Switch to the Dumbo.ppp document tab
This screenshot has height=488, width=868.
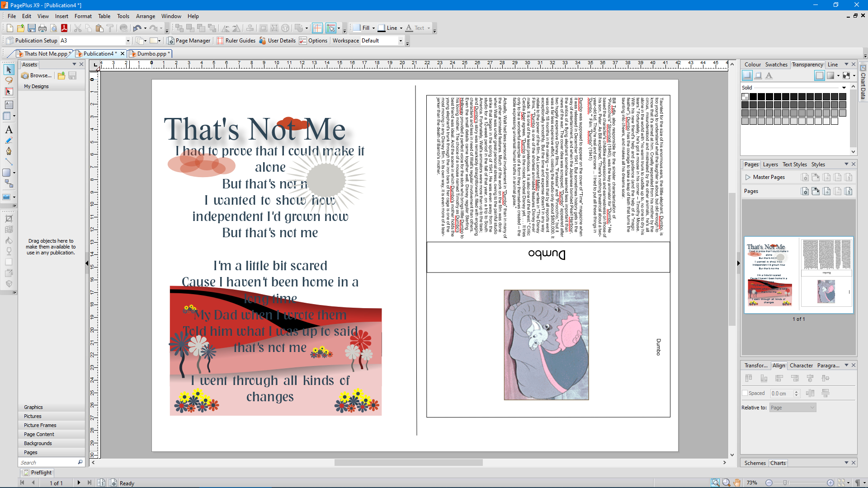coord(151,54)
